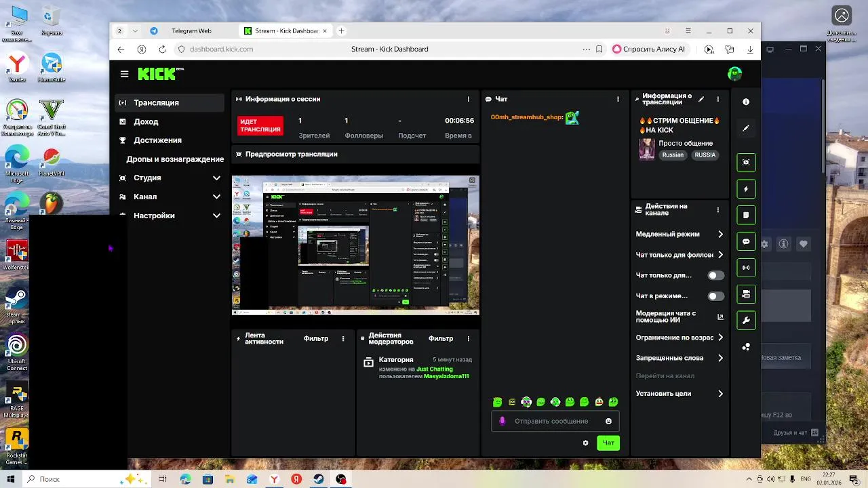Toggle wrench widget in right toolbar
868x488 pixels.
coord(746,320)
